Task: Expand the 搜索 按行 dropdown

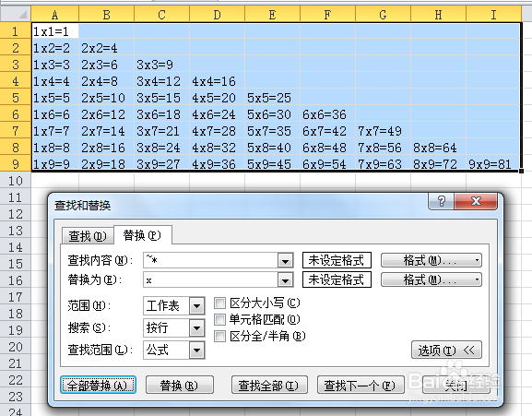Action: [x=196, y=328]
